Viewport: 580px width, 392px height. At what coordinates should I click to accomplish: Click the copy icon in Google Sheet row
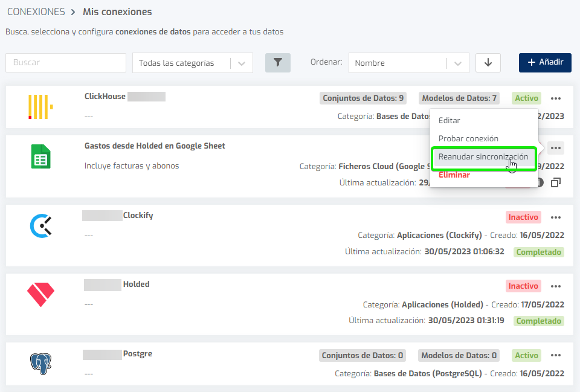point(556,182)
